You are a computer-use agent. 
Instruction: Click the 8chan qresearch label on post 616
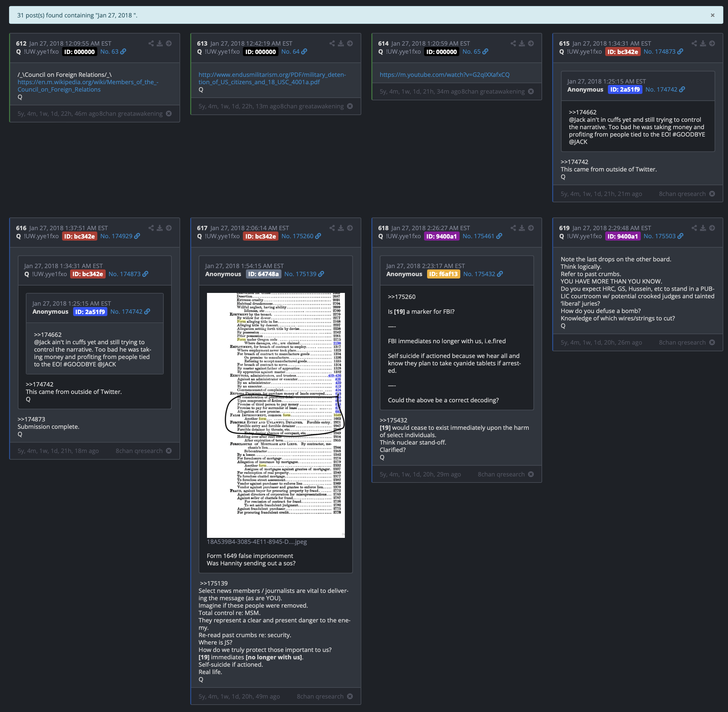coord(139,451)
